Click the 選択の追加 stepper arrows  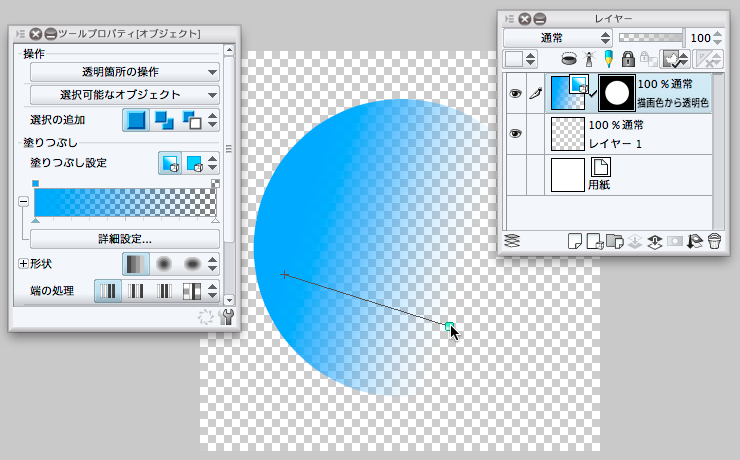tap(212, 120)
